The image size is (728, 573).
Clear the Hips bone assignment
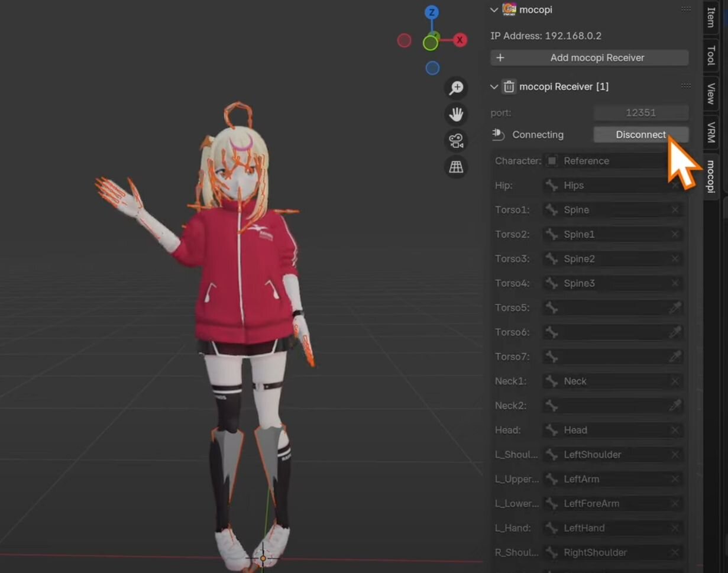click(x=675, y=186)
